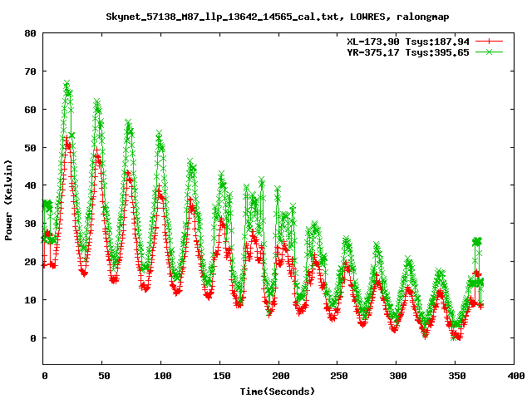Click x-axis tick label 300

click(398, 376)
